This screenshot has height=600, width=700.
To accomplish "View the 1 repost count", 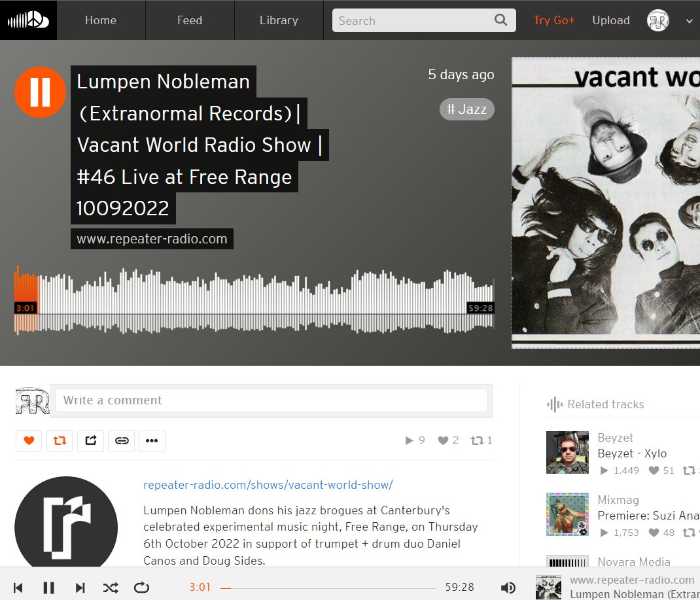I will (x=481, y=440).
